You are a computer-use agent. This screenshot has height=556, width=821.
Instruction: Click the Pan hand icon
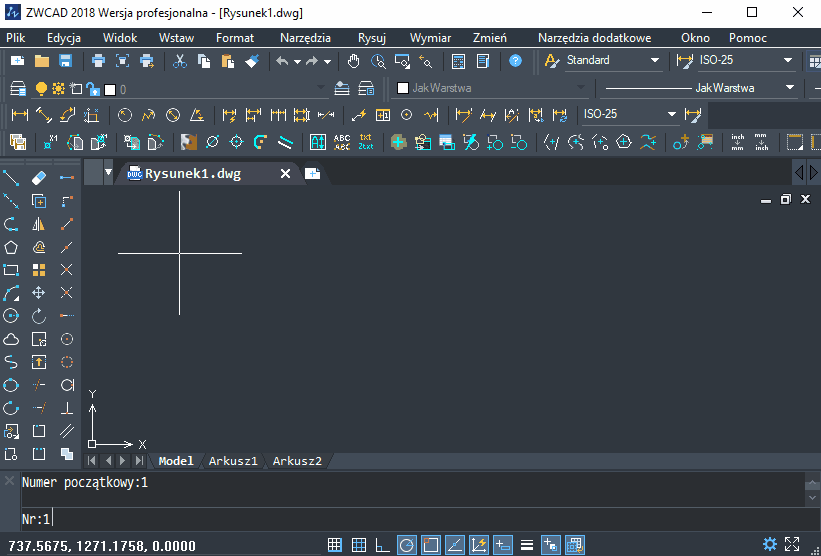click(x=352, y=61)
